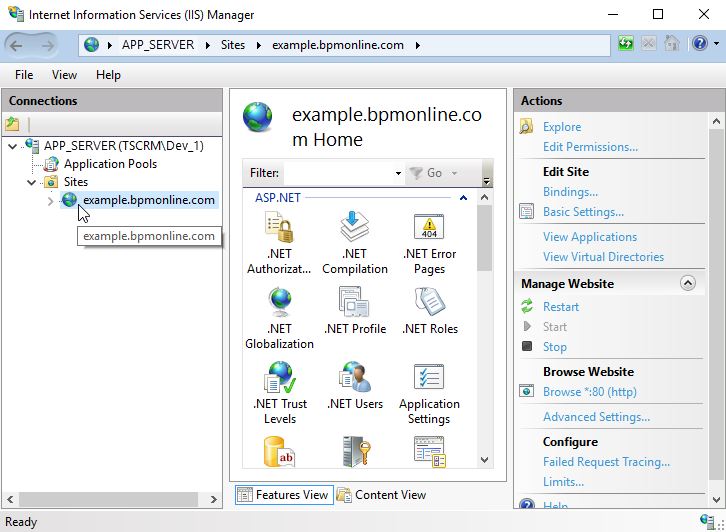Click the Actions pane scroll down arrow
The height and width of the screenshot is (532, 726).
point(716,500)
